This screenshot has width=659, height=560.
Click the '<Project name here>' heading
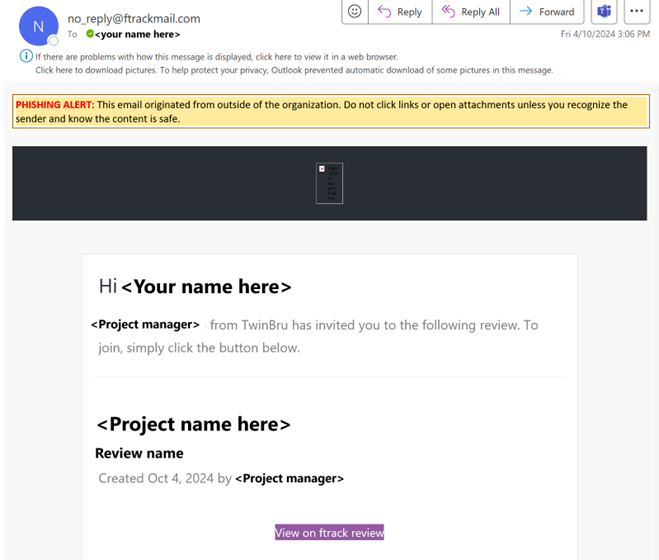click(193, 424)
